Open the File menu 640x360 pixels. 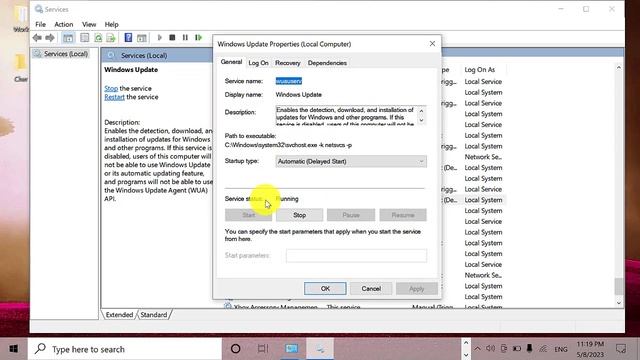tap(40, 24)
